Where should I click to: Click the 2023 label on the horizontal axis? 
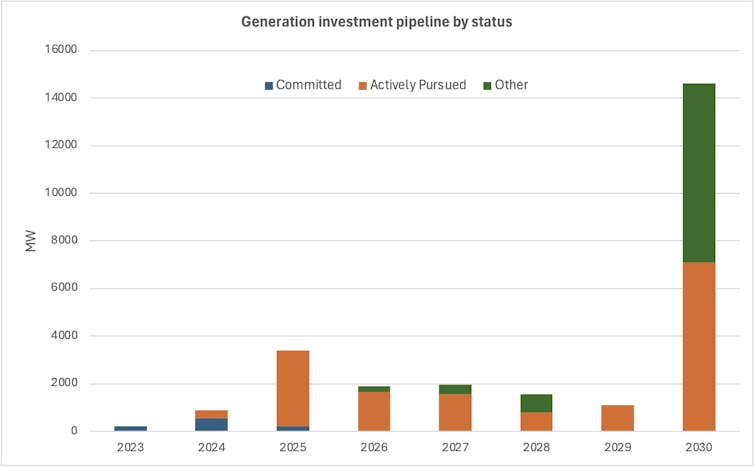(x=130, y=447)
